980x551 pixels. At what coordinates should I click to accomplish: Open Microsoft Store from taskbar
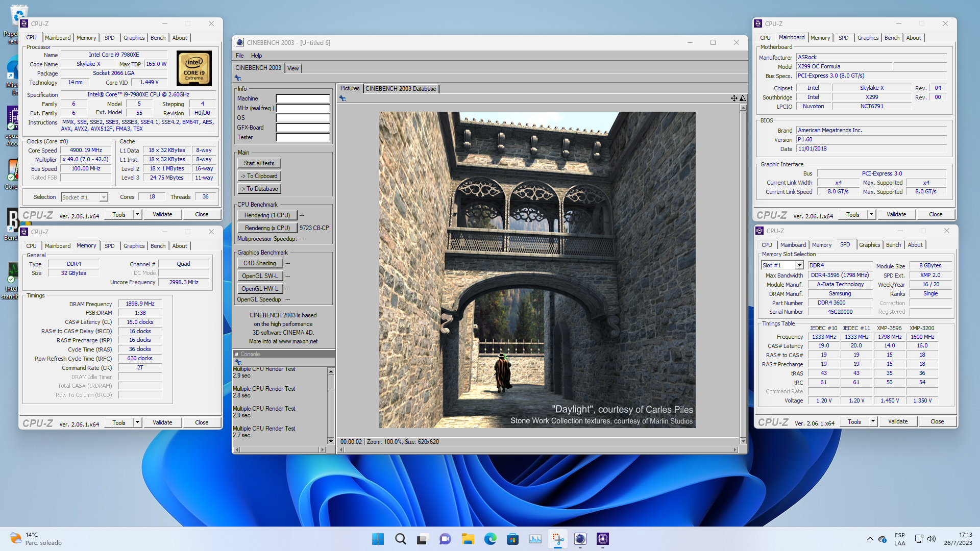512,539
